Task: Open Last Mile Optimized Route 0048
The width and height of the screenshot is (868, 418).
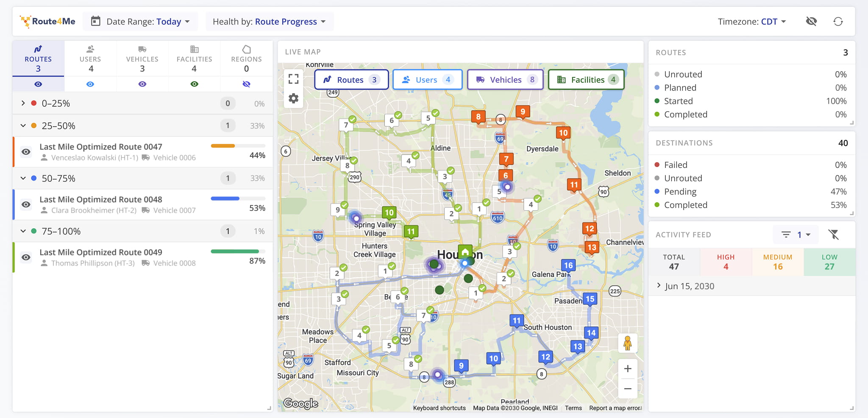Action: pos(101,199)
